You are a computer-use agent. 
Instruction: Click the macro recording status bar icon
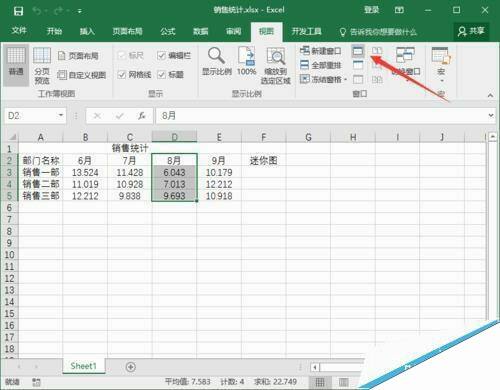pos(36,382)
